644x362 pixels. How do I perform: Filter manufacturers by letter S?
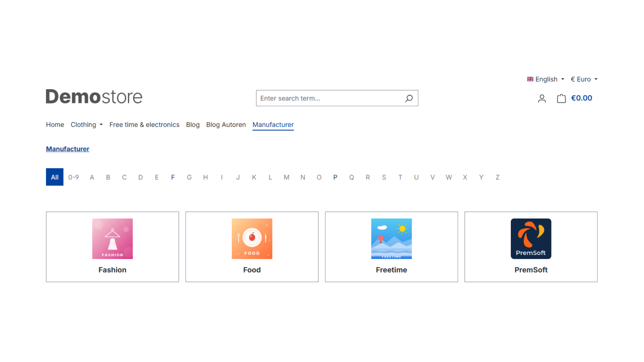pyautogui.click(x=384, y=177)
